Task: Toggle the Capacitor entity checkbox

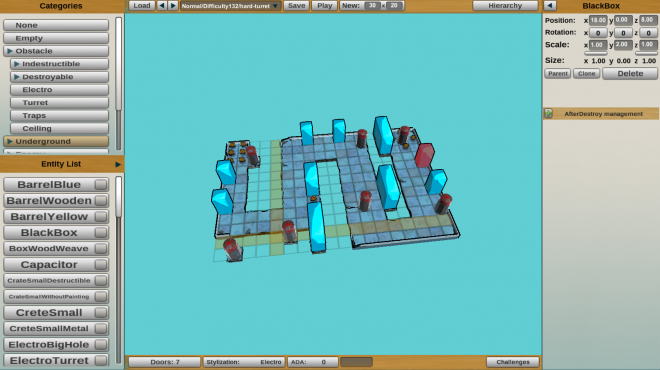Action: point(101,264)
